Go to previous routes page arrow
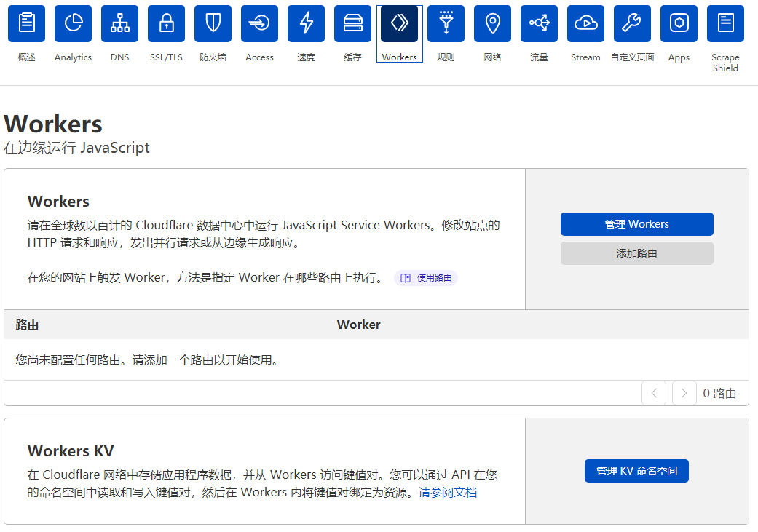This screenshot has width=758, height=532. coord(654,393)
